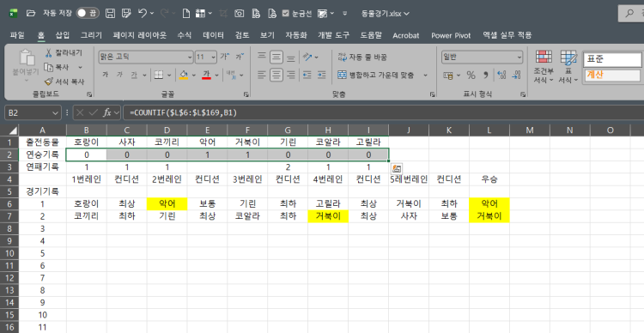Viewport: 644px width, 333px height.
Task: Click the increase decimal icon
Action: (x=501, y=76)
